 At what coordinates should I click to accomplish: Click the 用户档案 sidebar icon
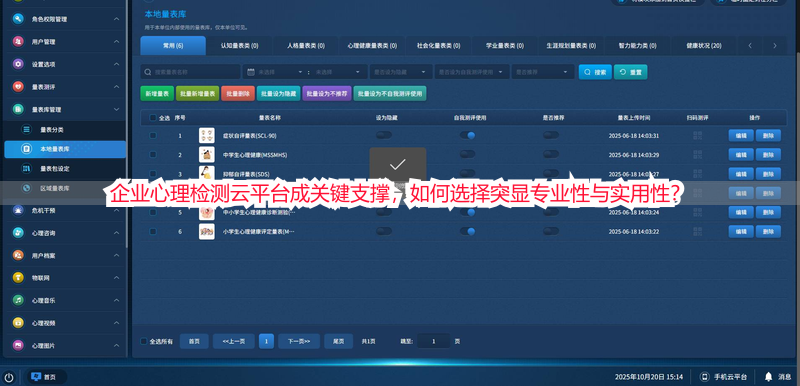click(x=18, y=255)
